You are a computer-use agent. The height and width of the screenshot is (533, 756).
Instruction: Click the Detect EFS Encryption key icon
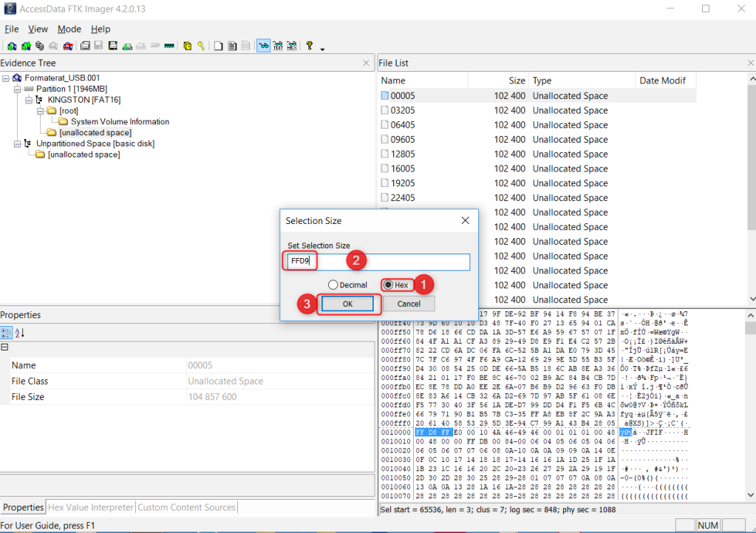point(200,46)
